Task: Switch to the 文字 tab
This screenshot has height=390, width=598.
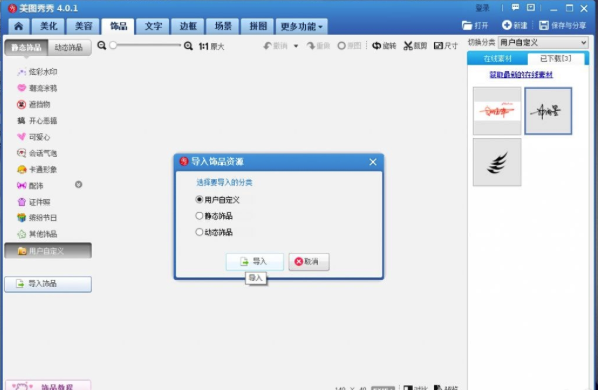Action: coord(153,26)
